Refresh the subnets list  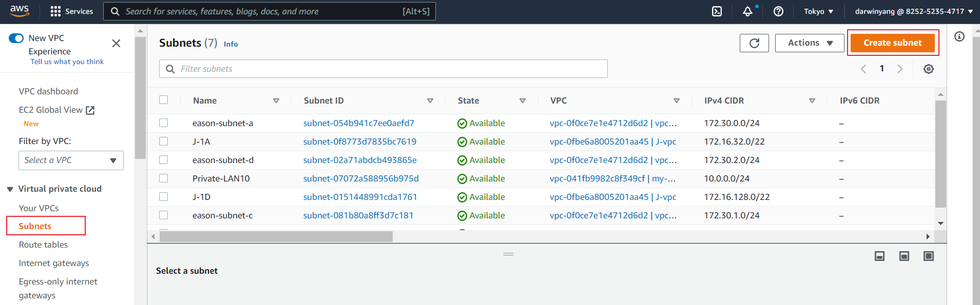pos(754,43)
